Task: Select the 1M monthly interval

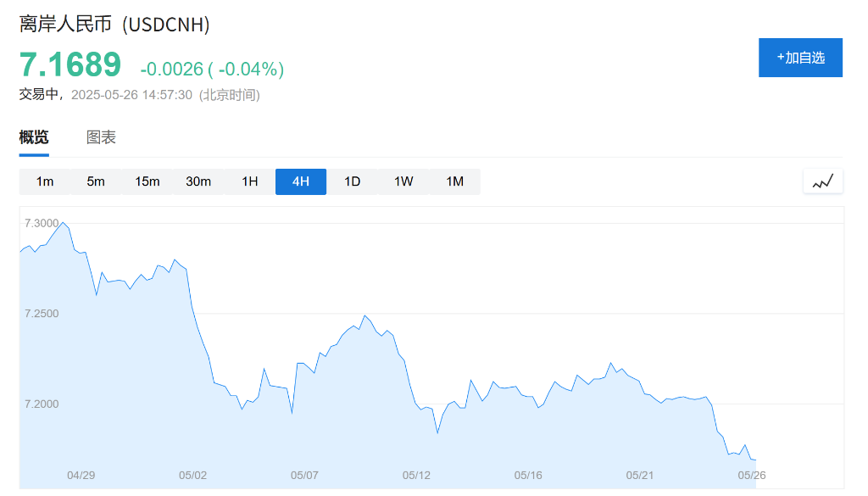Action: pyautogui.click(x=454, y=181)
